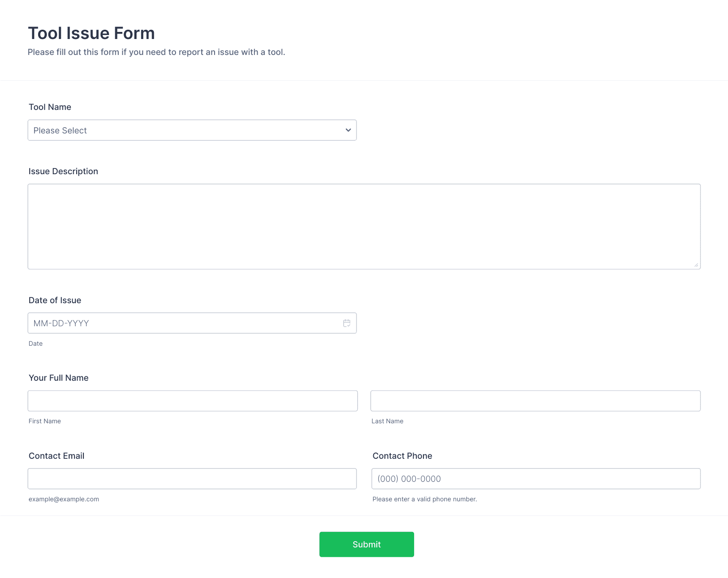Click the "Issue Description" label

[63, 171]
